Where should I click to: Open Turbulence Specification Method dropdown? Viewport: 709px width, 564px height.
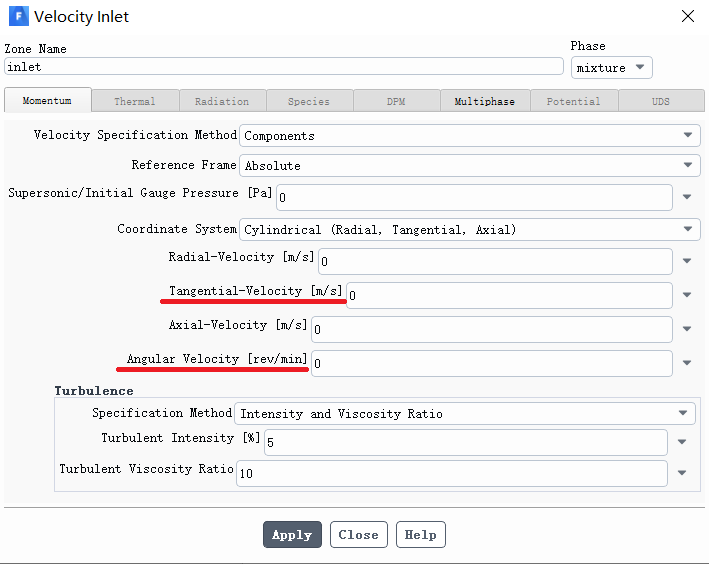click(x=683, y=413)
